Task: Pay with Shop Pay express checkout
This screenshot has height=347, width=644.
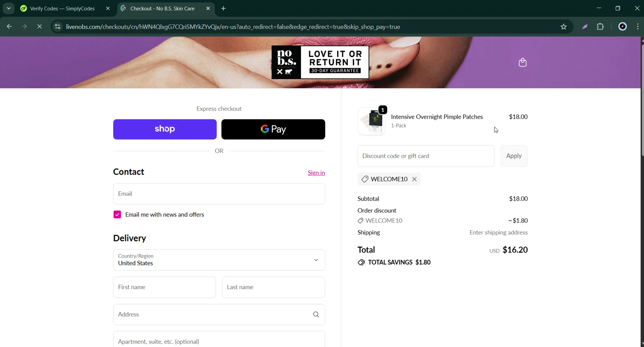Action: pyautogui.click(x=165, y=129)
